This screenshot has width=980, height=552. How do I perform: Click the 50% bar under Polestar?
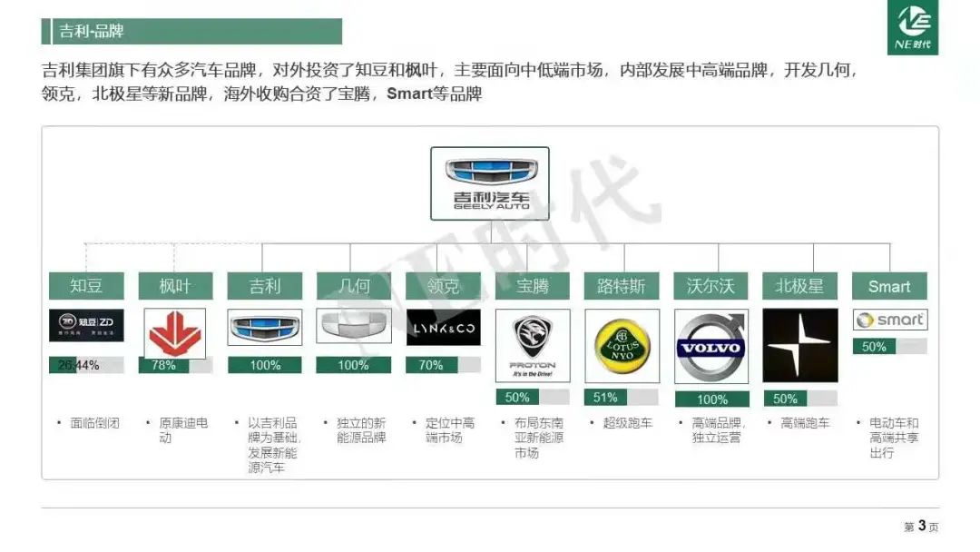pyautogui.click(x=800, y=399)
